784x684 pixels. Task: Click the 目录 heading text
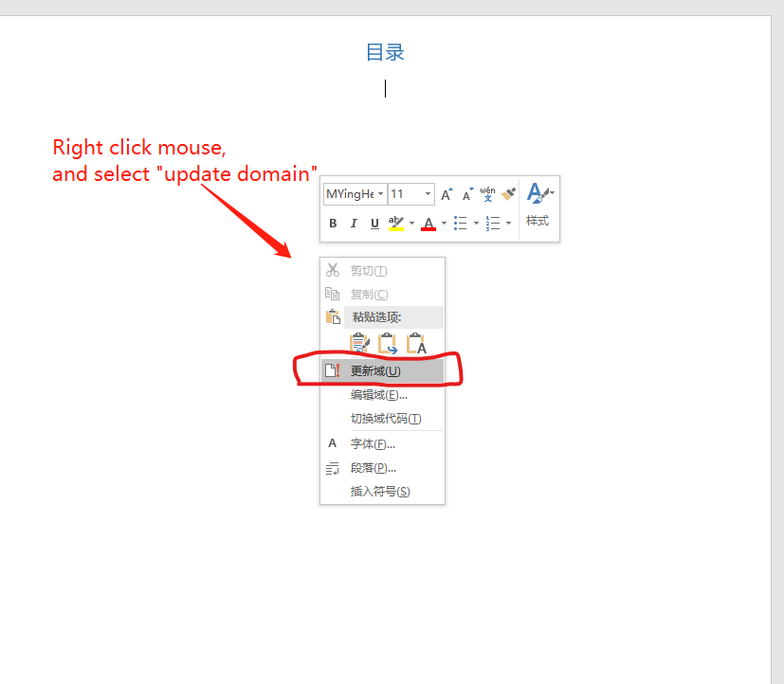point(384,52)
